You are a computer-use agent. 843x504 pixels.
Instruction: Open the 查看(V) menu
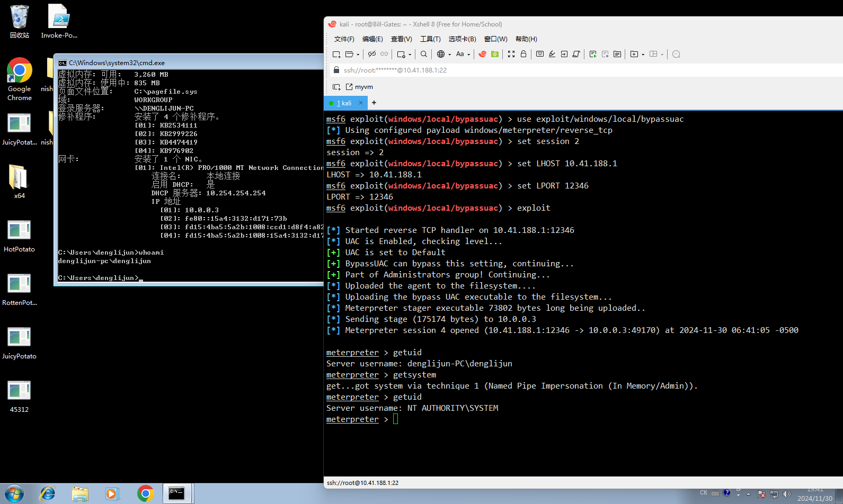[401, 39]
